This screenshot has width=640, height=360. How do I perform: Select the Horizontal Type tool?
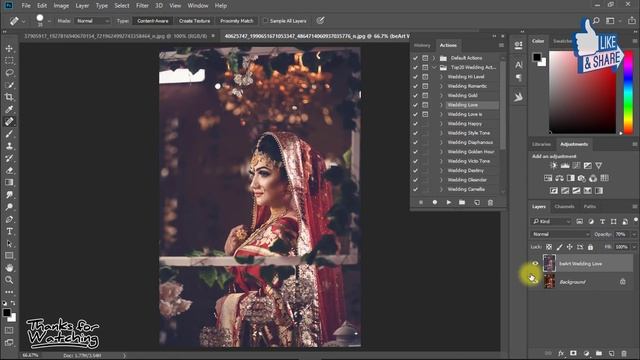9,231
